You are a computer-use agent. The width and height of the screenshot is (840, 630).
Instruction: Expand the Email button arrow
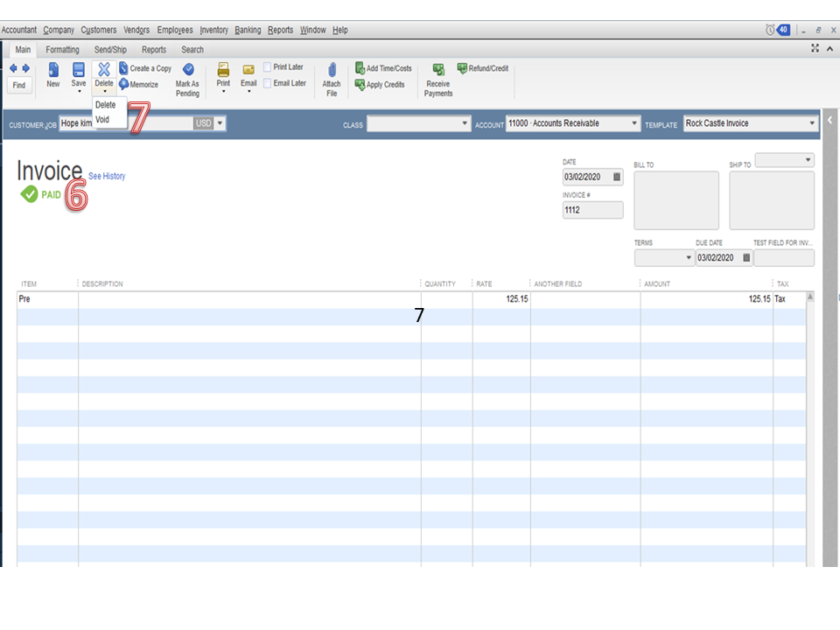248,92
